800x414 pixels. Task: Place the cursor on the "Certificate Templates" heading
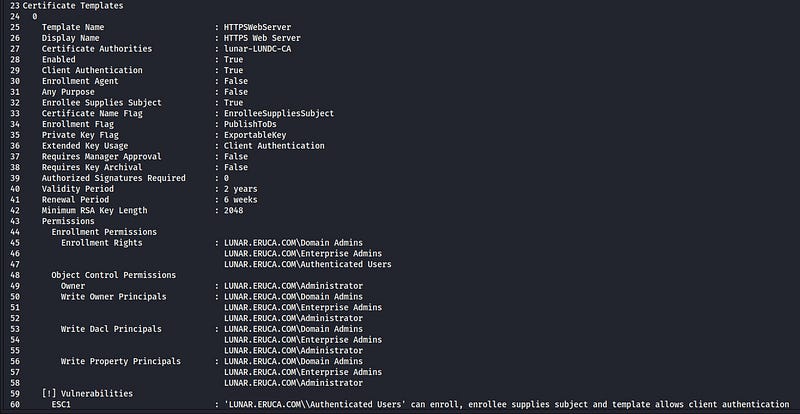click(73, 6)
